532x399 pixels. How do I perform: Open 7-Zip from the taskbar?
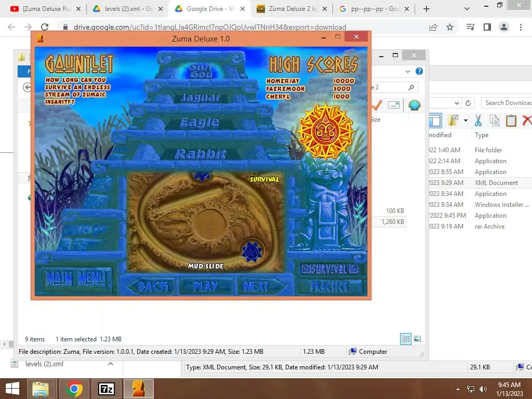tap(106, 389)
